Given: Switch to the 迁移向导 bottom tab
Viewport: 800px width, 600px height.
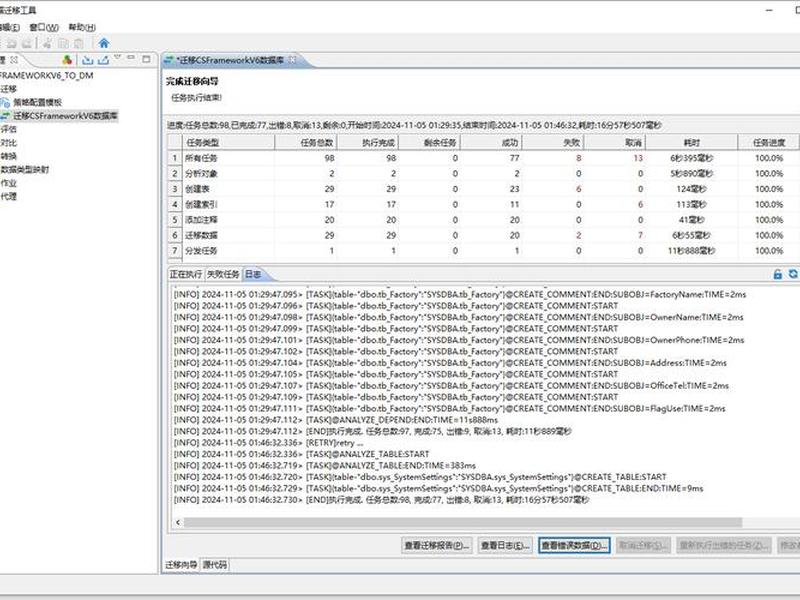Looking at the screenshot, I should 181,565.
